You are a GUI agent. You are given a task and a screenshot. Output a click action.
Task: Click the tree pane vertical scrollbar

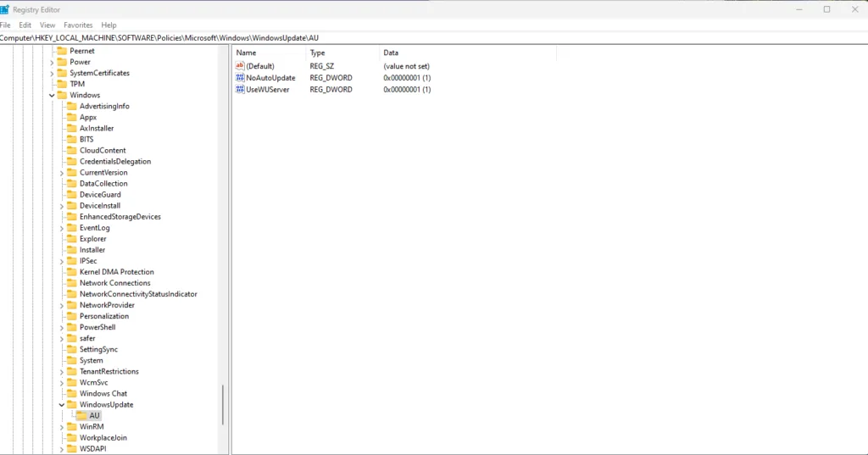tap(223, 405)
